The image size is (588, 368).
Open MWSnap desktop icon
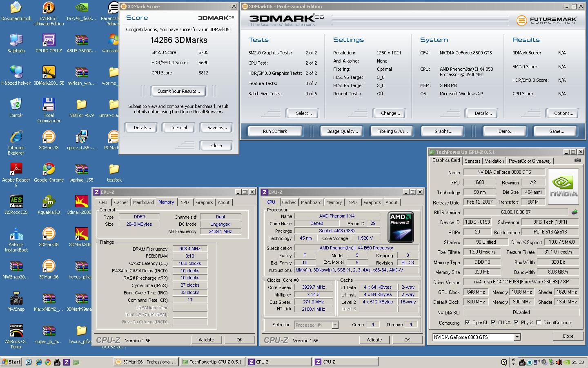pyautogui.click(x=16, y=301)
